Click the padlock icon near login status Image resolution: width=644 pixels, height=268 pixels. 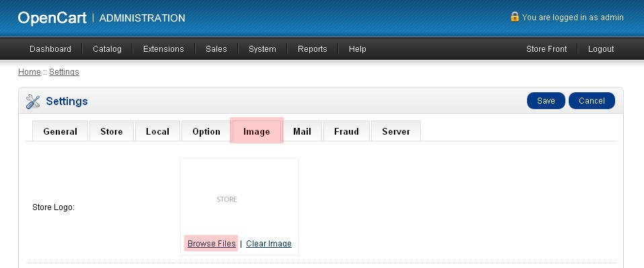515,16
